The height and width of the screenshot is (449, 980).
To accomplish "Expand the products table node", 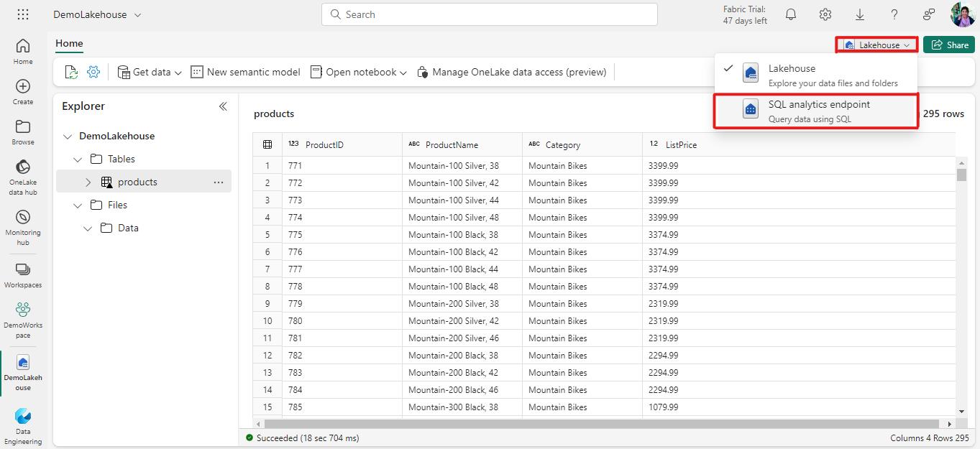I will [88, 182].
